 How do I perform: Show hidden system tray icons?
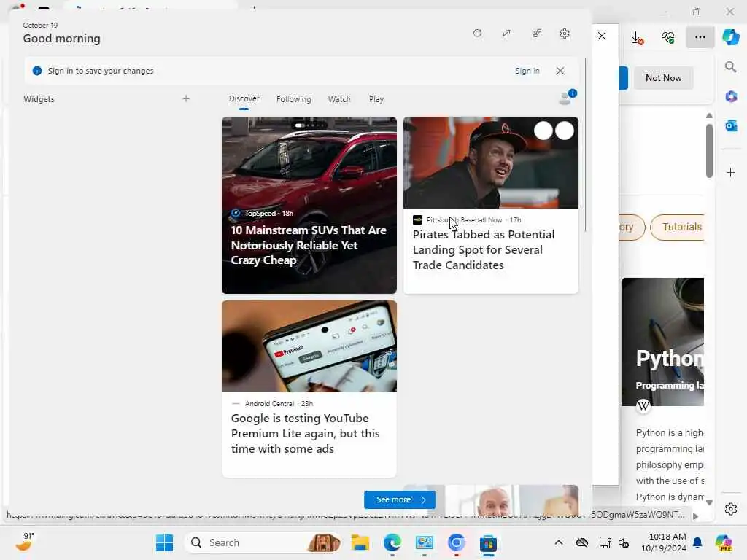558,542
